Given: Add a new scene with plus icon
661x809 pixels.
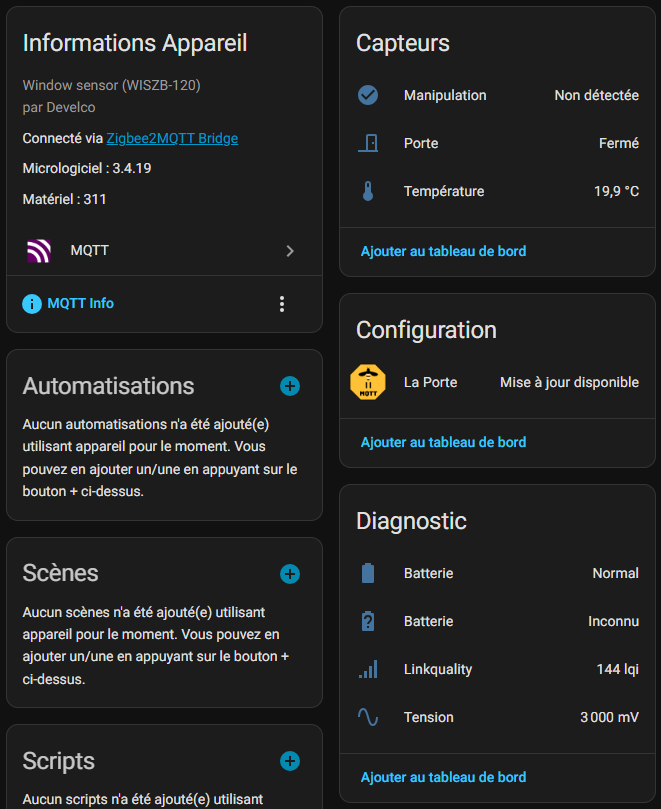Looking at the screenshot, I should 289,573.
